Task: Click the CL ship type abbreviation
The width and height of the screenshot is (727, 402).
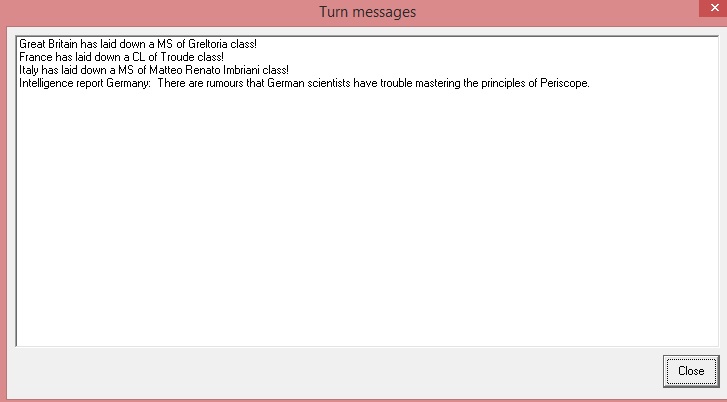Action: [x=139, y=57]
